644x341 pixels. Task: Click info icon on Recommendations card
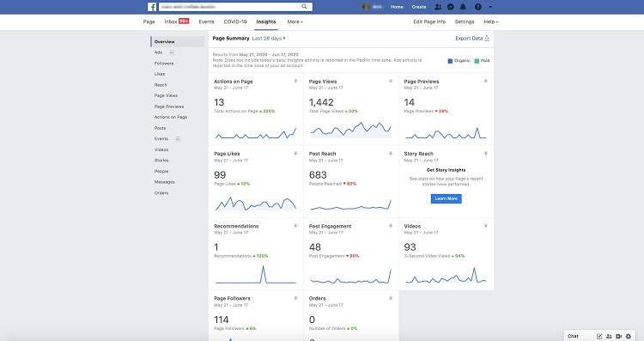click(295, 226)
